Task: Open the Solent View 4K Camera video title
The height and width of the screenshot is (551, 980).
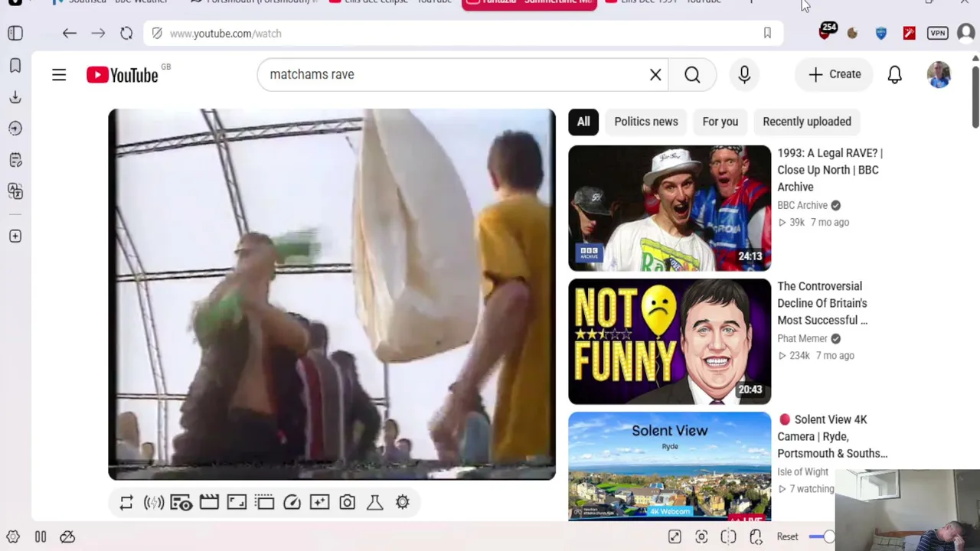Action: coord(832,436)
